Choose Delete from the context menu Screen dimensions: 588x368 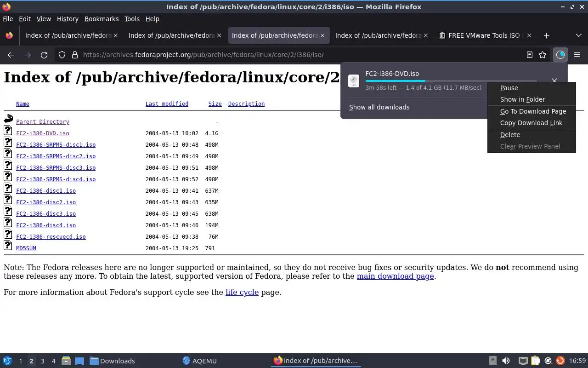(531, 135)
